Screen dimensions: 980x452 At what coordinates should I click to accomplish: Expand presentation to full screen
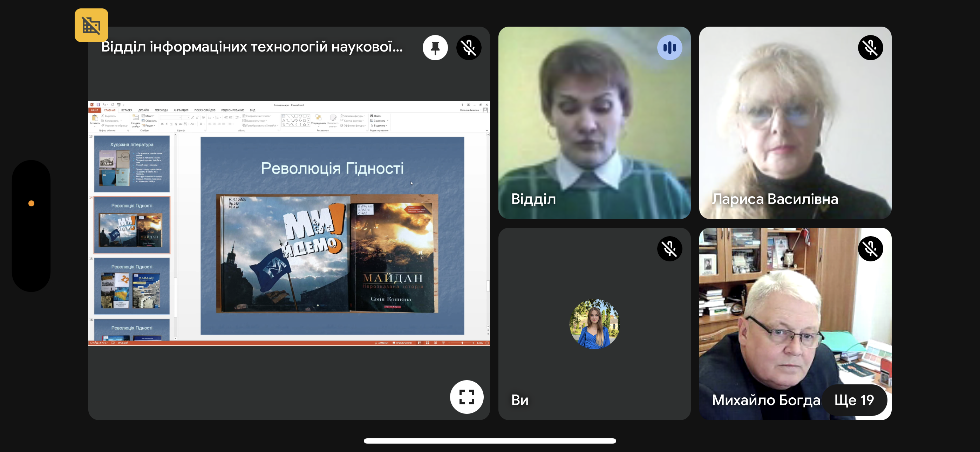coord(467,397)
